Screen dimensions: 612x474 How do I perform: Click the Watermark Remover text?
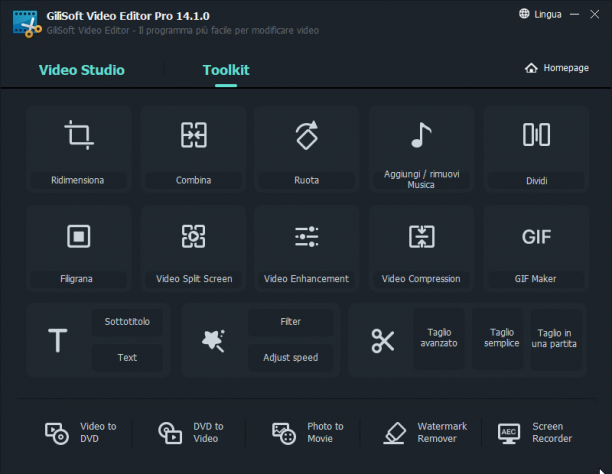(x=442, y=433)
